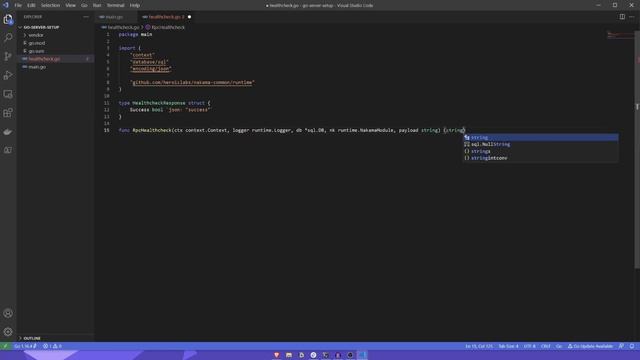The image size is (640, 360).
Task: Open go.mod in the Explorer
Action: click(x=37, y=43)
